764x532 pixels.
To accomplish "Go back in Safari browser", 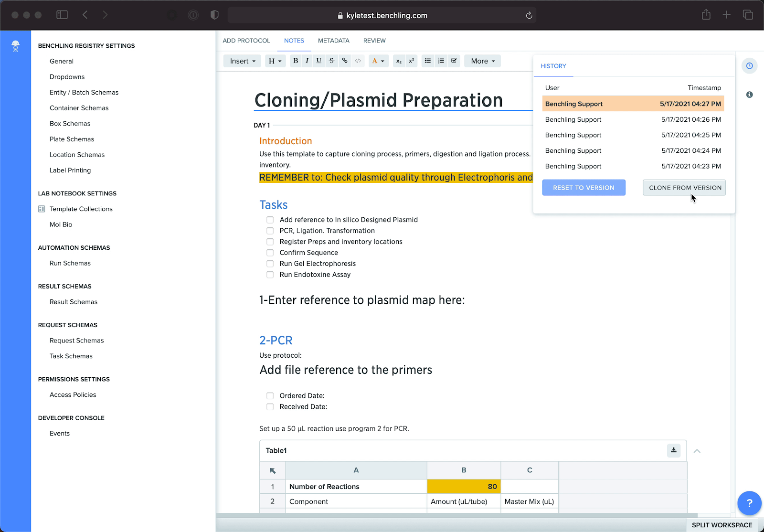I will [x=85, y=15].
